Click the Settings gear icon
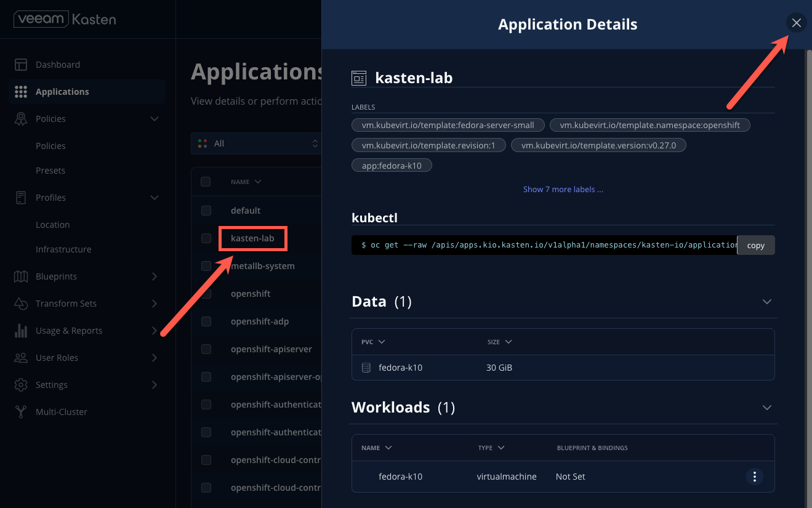Image resolution: width=812 pixels, height=508 pixels. coord(21,385)
